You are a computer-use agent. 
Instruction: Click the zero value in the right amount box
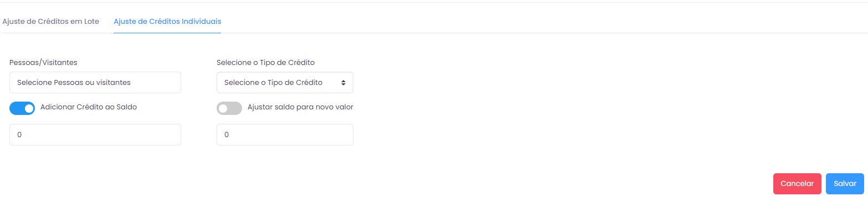pos(227,135)
